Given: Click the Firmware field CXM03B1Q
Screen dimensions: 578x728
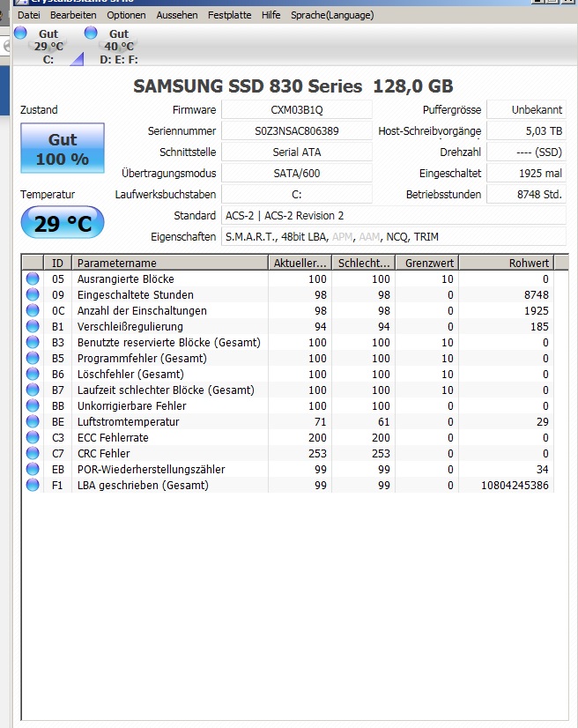Looking at the screenshot, I should point(297,109).
